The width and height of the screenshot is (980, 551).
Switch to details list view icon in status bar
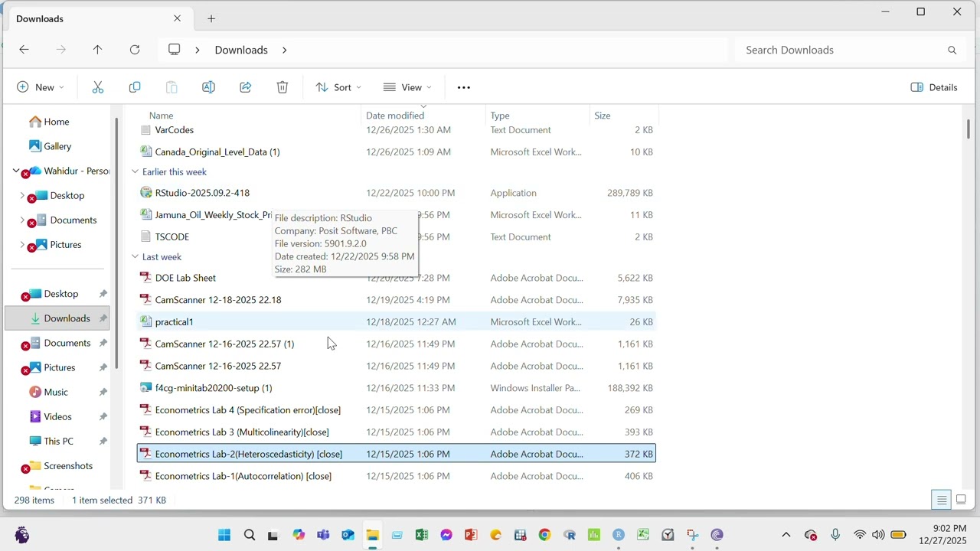coord(942,500)
